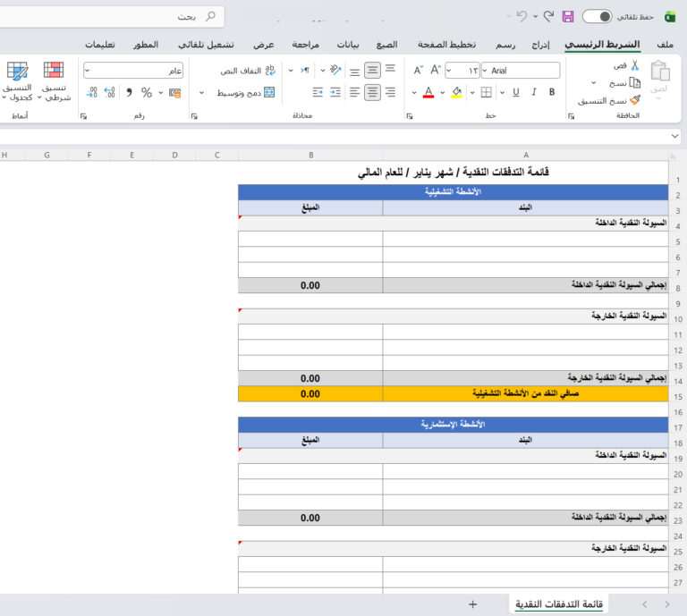
Task: Switch to the Data (بيانات) tab
Action: click(348, 45)
